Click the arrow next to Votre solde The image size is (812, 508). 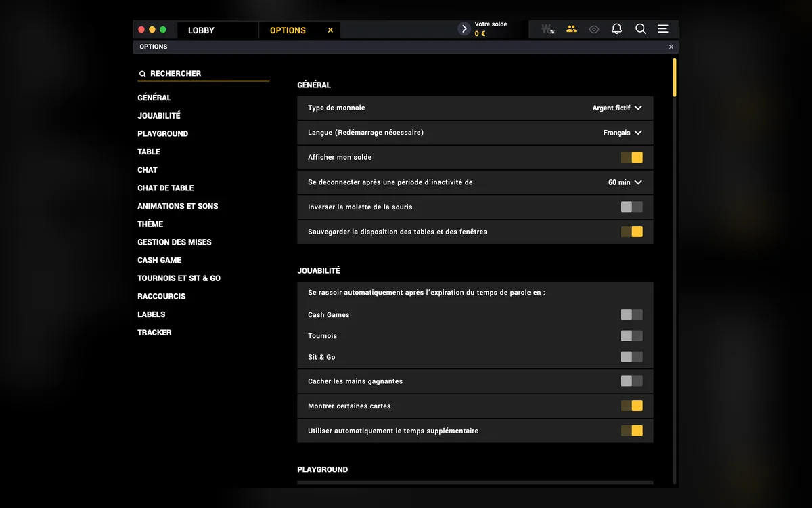pos(464,28)
